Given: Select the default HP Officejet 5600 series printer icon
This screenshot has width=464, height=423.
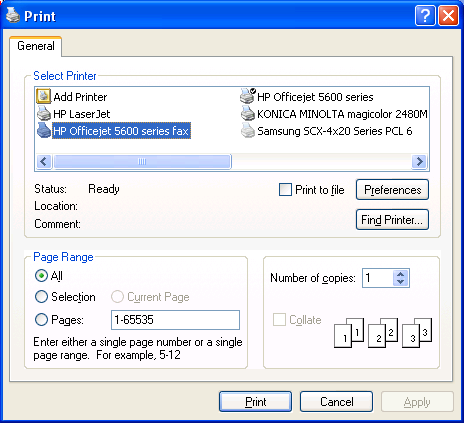Looking at the screenshot, I should pyautogui.click(x=248, y=96).
